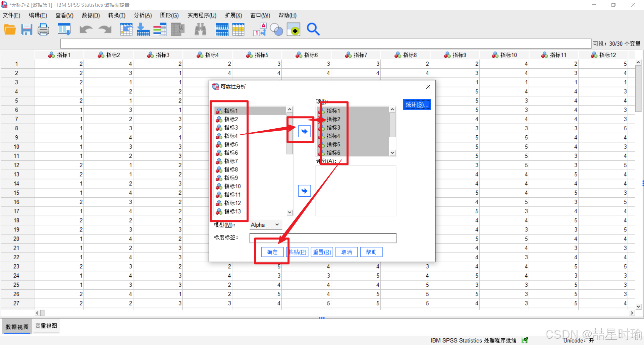The height and width of the screenshot is (345, 644).
Task: Click the grayed Run Descriptive Statistics icon
Action: click(178, 29)
